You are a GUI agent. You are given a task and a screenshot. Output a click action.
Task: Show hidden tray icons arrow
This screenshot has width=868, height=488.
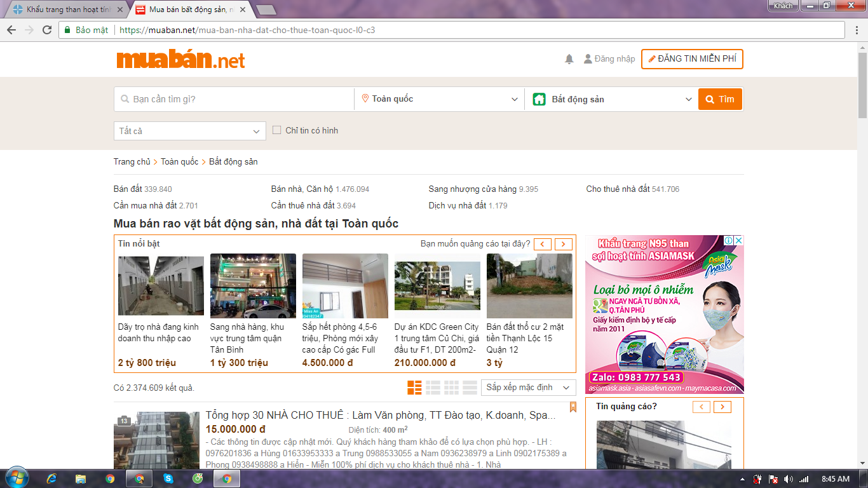[743, 478]
